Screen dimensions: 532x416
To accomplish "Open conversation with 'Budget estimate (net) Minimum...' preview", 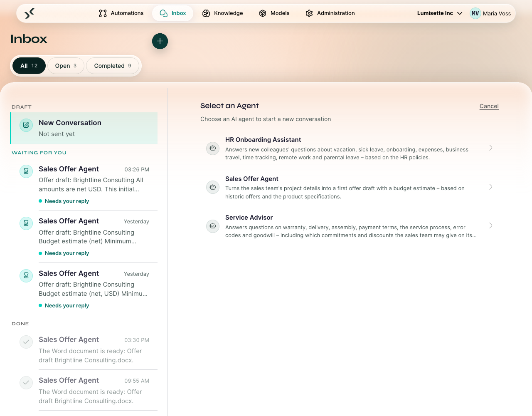I will click(x=84, y=237).
